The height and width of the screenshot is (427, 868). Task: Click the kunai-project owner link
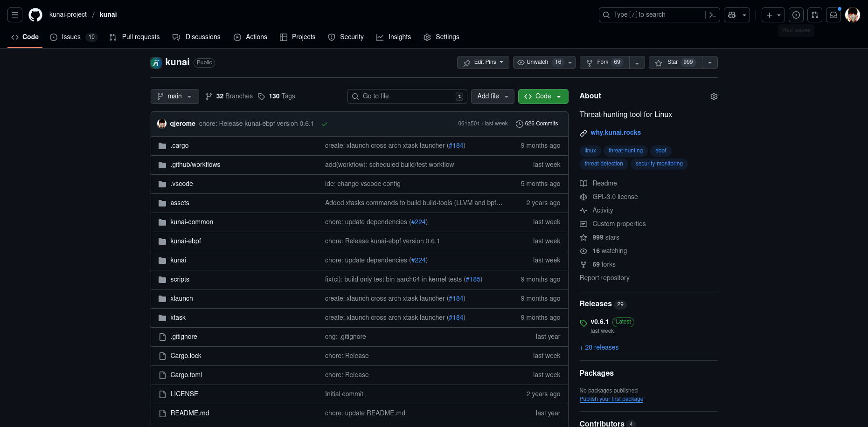coord(68,14)
